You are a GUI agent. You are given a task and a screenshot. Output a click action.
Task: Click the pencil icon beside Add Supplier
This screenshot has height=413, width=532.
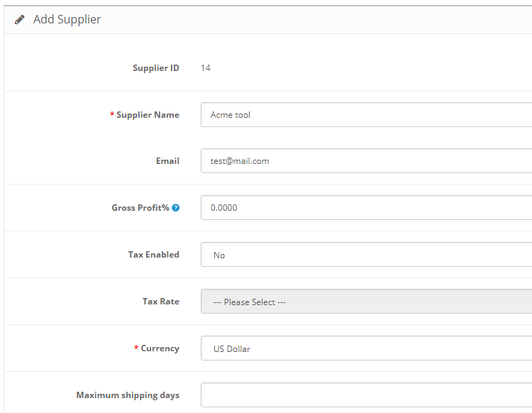click(20, 20)
